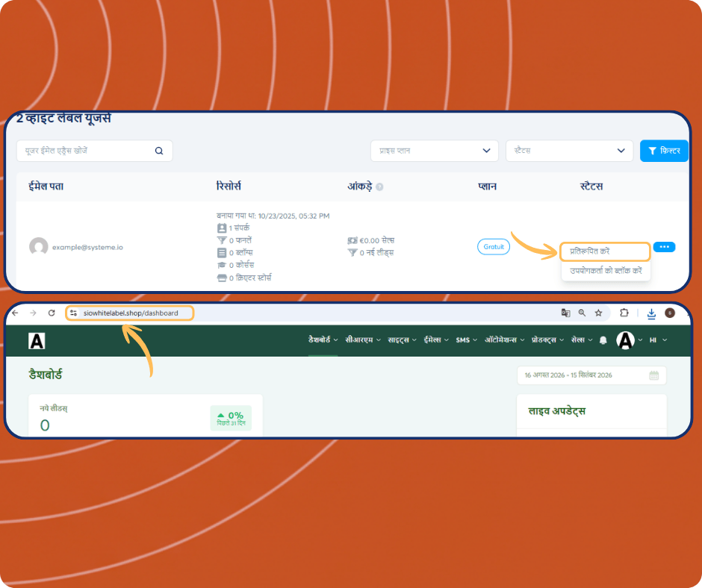This screenshot has height=588, width=702.
Task: Click the 0% growth badge
Action: [231, 418]
